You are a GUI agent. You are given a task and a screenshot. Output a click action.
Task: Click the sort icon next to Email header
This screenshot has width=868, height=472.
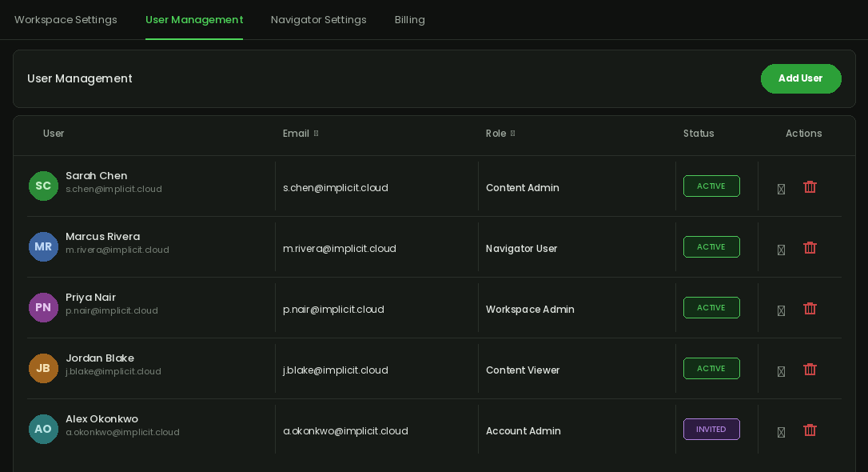(x=316, y=134)
